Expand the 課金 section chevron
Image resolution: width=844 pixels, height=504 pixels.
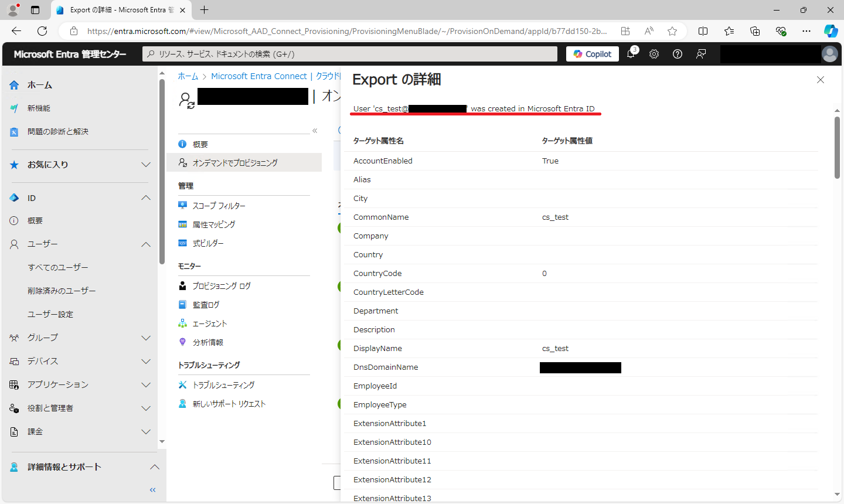click(146, 432)
